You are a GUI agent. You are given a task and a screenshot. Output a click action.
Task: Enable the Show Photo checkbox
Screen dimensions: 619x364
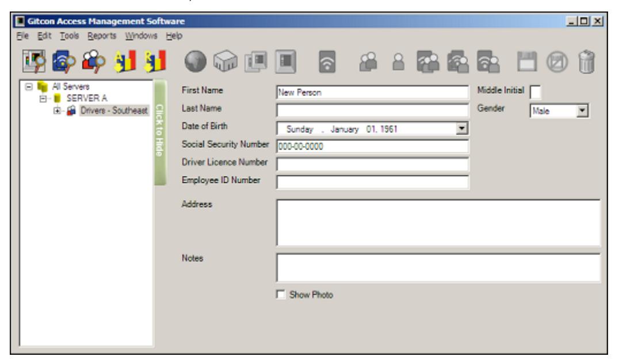coord(281,294)
